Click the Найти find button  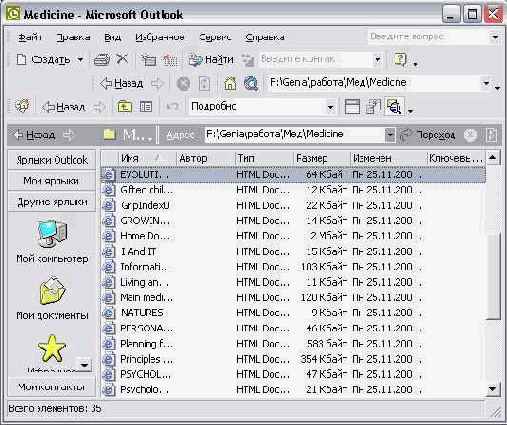211,60
